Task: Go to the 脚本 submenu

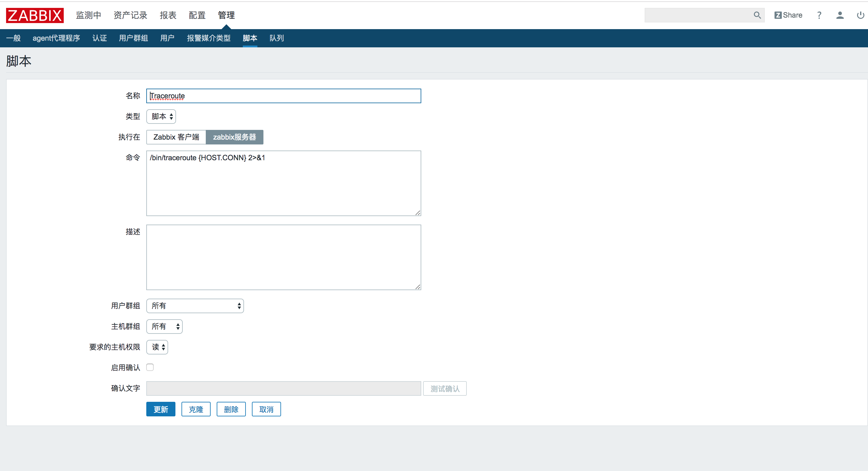Action: (250, 38)
